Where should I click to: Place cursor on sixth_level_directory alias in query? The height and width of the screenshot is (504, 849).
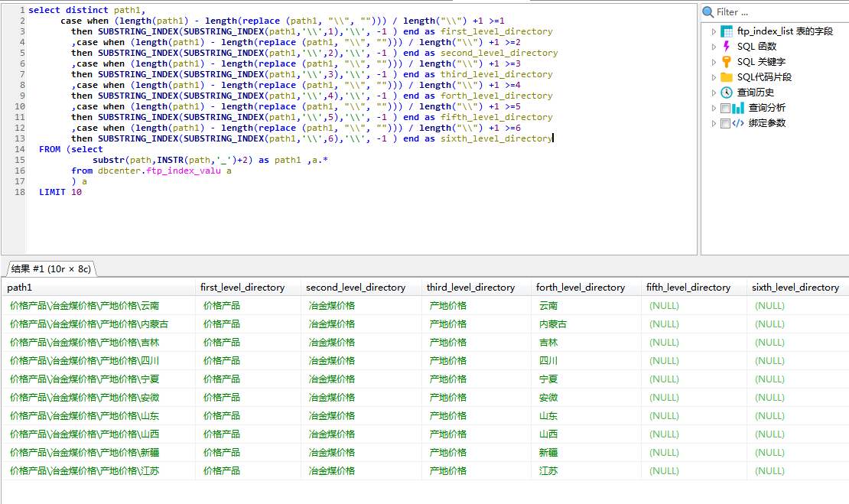pos(496,138)
